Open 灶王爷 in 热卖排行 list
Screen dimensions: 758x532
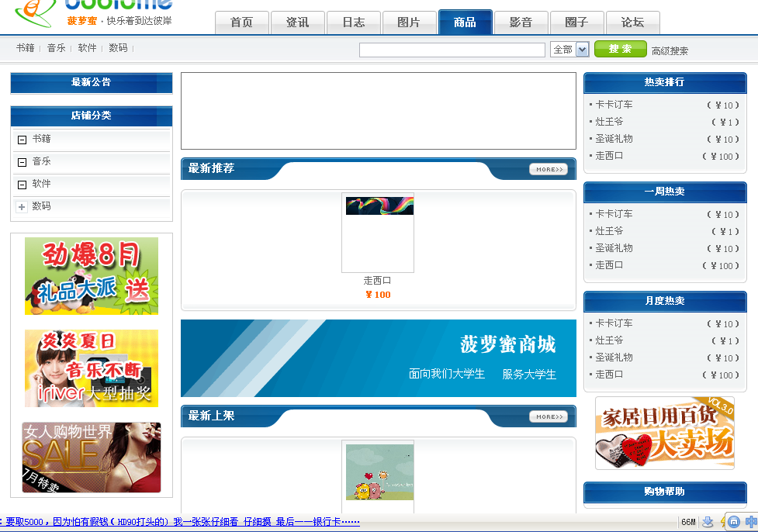pyautogui.click(x=609, y=122)
